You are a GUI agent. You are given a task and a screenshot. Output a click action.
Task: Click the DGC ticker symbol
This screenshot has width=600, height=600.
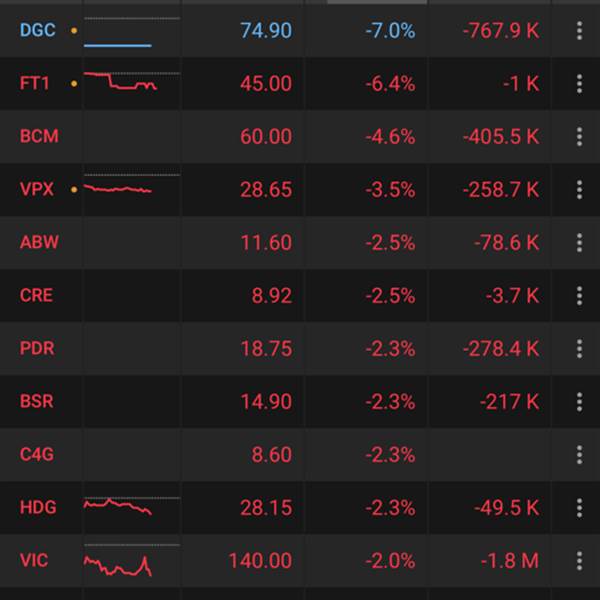pos(38,31)
